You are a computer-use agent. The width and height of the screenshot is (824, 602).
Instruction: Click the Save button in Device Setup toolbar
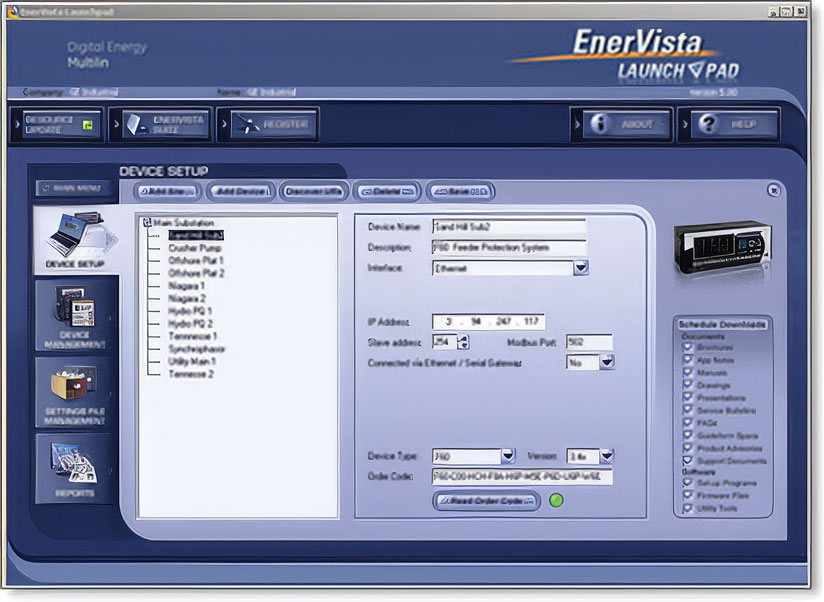(461, 192)
